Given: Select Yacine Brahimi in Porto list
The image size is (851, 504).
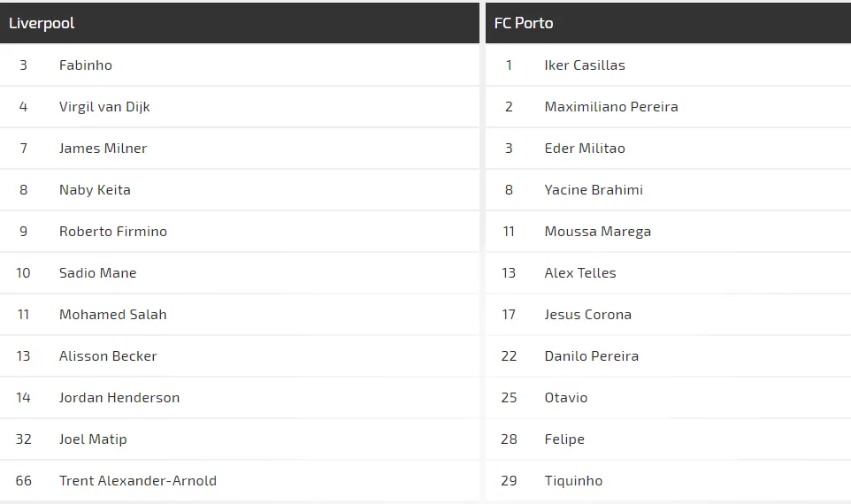Looking at the screenshot, I should [x=594, y=190].
